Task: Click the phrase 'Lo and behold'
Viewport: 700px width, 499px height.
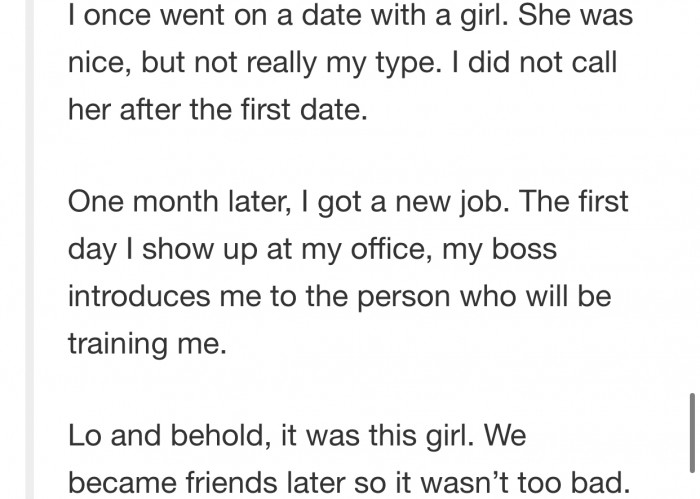Action: [x=168, y=435]
